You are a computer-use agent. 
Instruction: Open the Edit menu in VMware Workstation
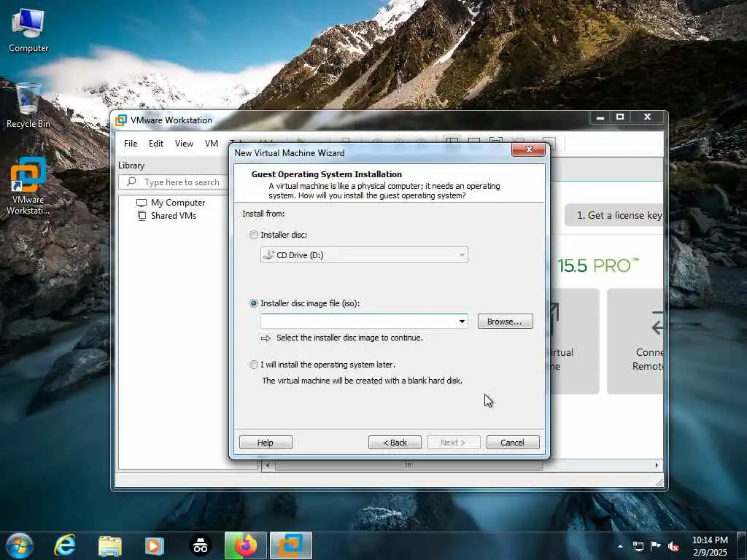point(156,144)
